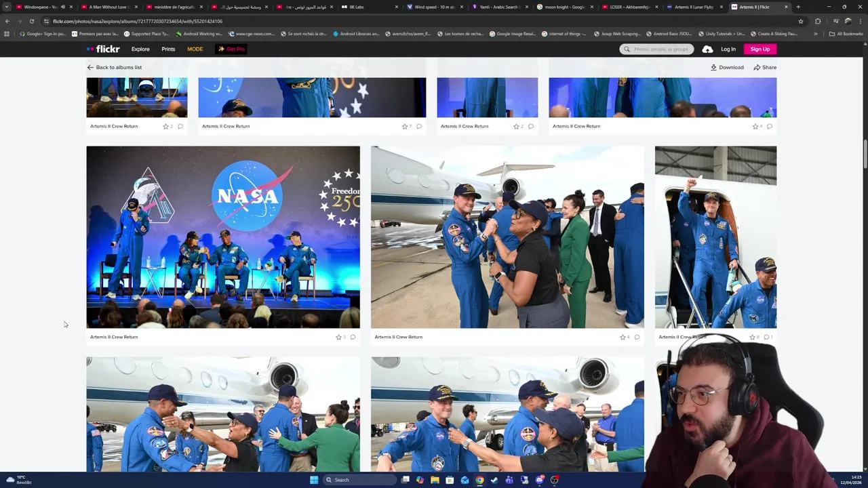Click the Sign Up button

pyautogui.click(x=760, y=49)
